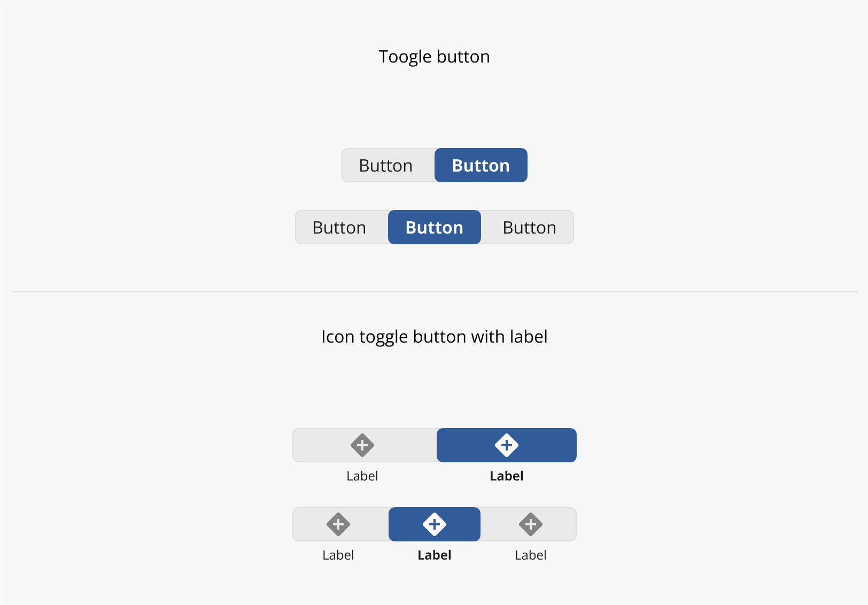Click the "Icon toggle button with label" heading
The height and width of the screenshot is (605, 868).
pyautogui.click(x=435, y=337)
